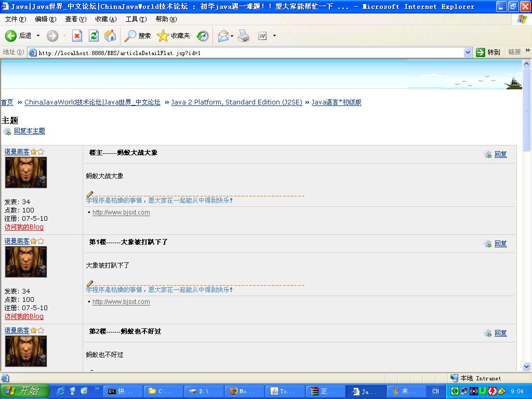Screen dimensions: 532x399
Task: Open the Back button history dropdown arrow
Action: click(38, 36)
